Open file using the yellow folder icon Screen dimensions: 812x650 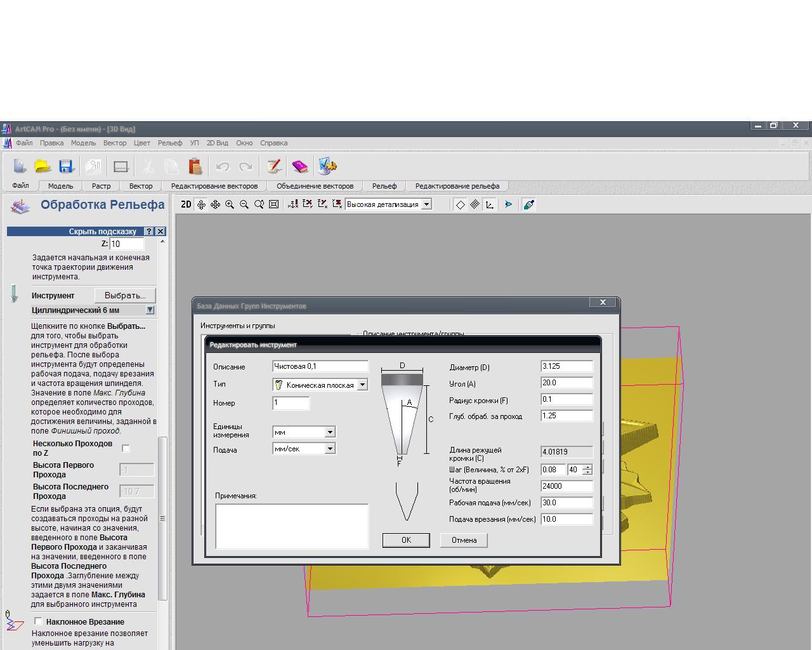click(43, 166)
